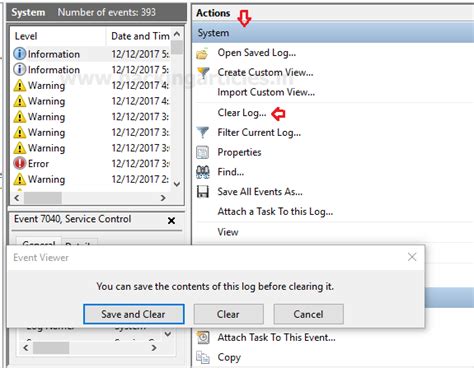Click event list horizontal scrollbar thumb
This screenshot has width=474, height=368.
click(x=43, y=198)
